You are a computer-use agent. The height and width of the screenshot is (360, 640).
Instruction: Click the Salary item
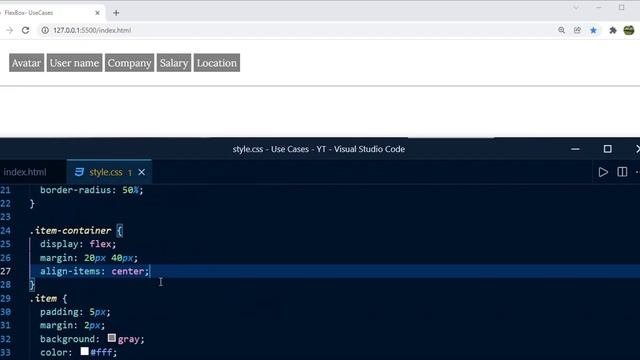point(174,63)
